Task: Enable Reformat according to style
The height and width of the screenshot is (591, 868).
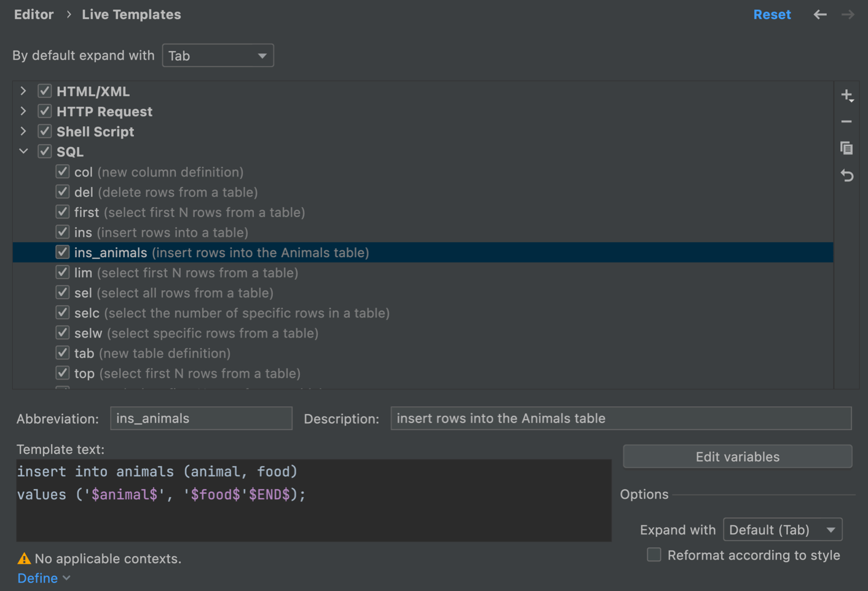Action: [x=653, y=555]
